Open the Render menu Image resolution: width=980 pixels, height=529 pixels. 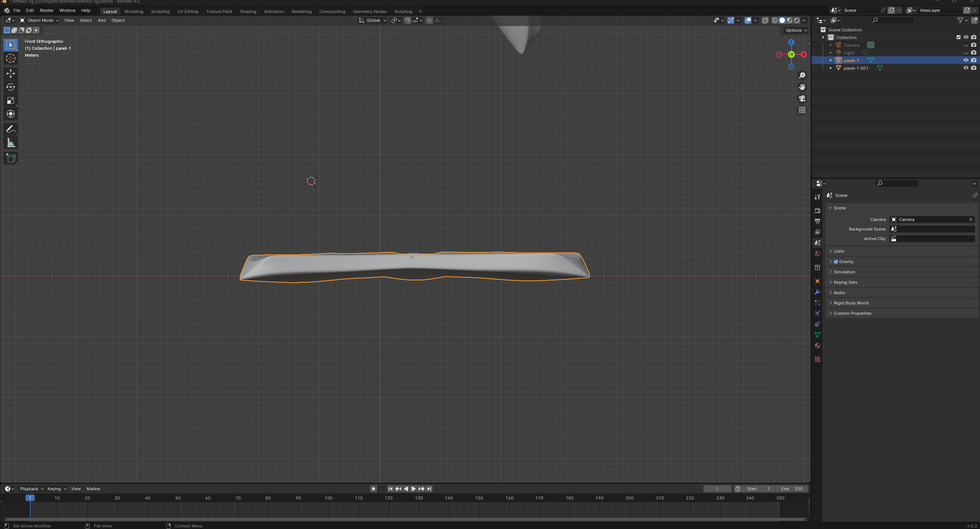(46, 10)
